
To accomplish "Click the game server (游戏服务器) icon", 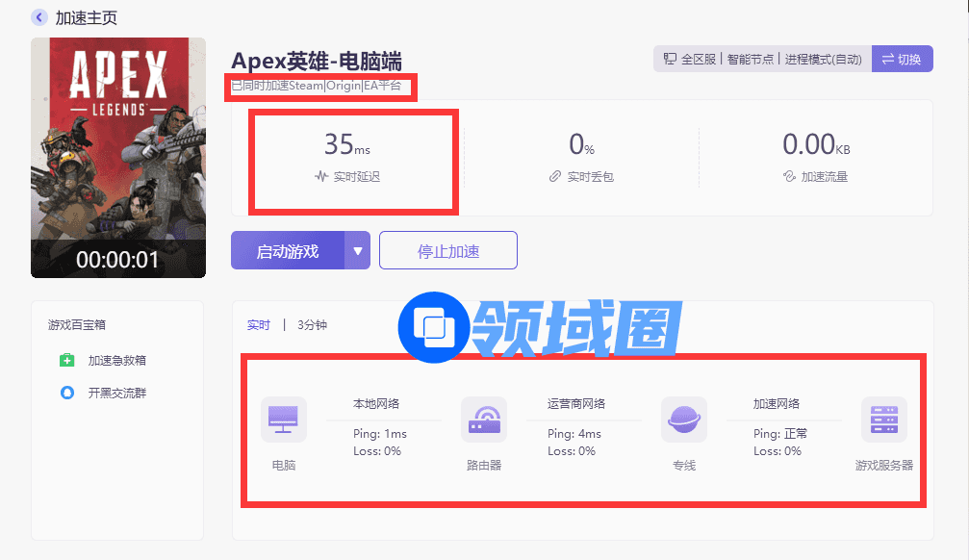I will tap(883, 420).
